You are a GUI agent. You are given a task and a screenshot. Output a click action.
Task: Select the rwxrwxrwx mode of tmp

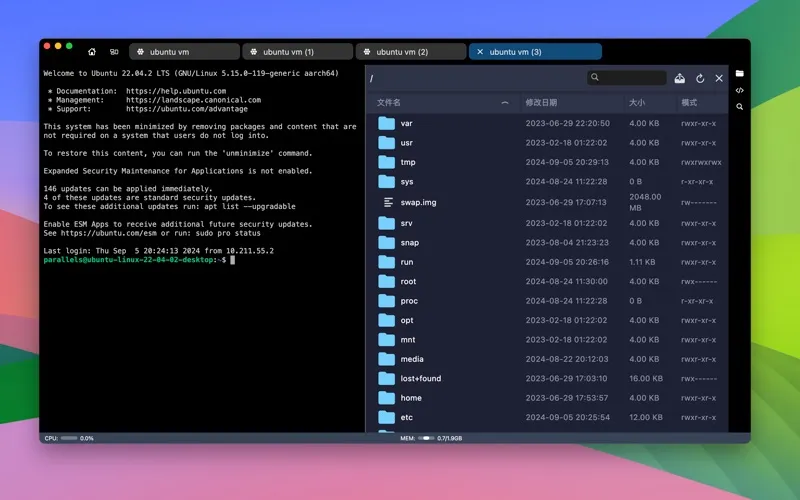pyautogui.click(x=701, y=162)
